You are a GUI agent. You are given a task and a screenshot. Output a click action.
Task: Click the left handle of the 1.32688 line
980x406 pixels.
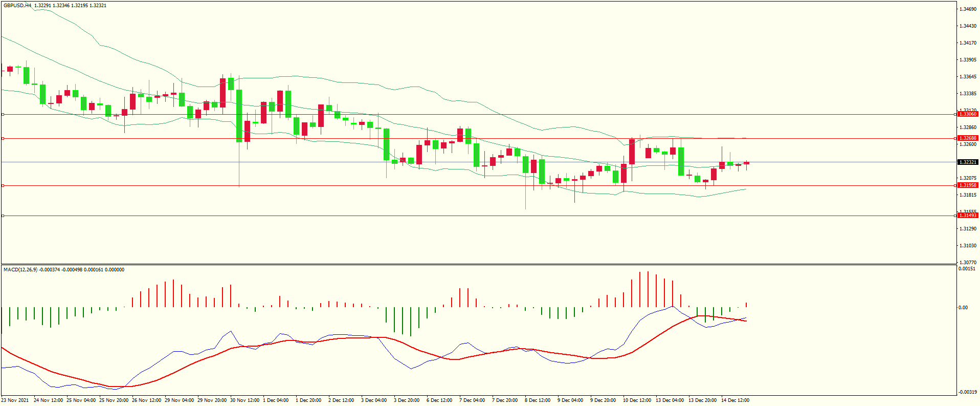coord(3,138)
